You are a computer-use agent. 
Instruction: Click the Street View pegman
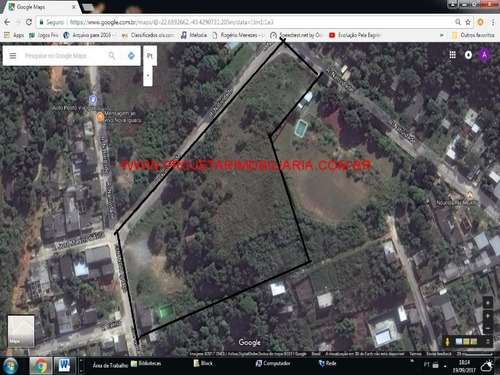click(x=447, y=341)
